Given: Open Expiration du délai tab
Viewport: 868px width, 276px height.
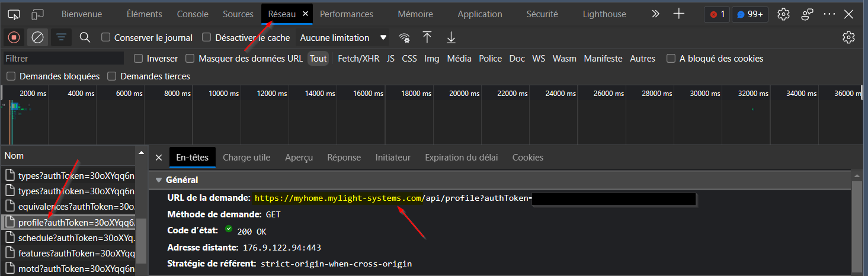Looking at the screenshot, I should tap(462, 158).
